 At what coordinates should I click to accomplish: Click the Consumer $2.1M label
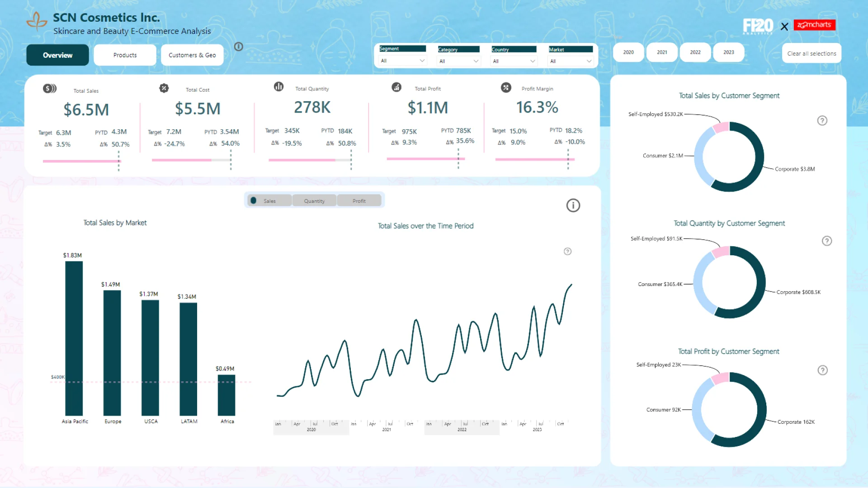(x=663, y=155)
